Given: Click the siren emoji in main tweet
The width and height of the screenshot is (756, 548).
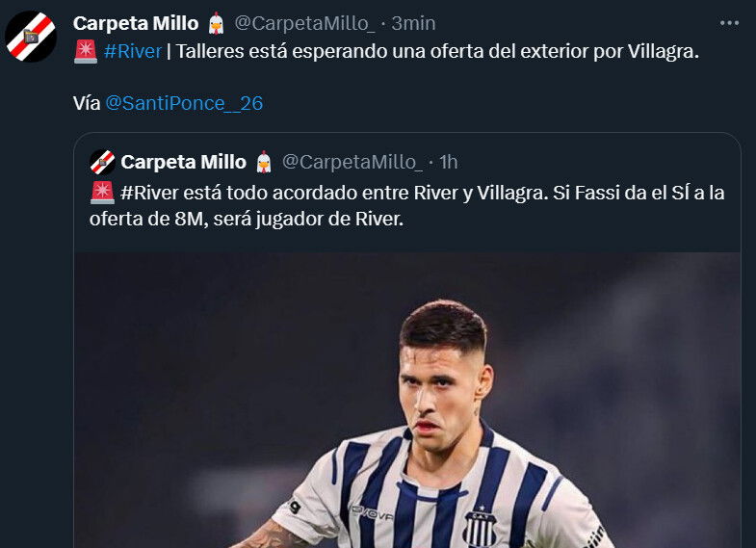Looking at the screenshot, I should coord(86,52).
